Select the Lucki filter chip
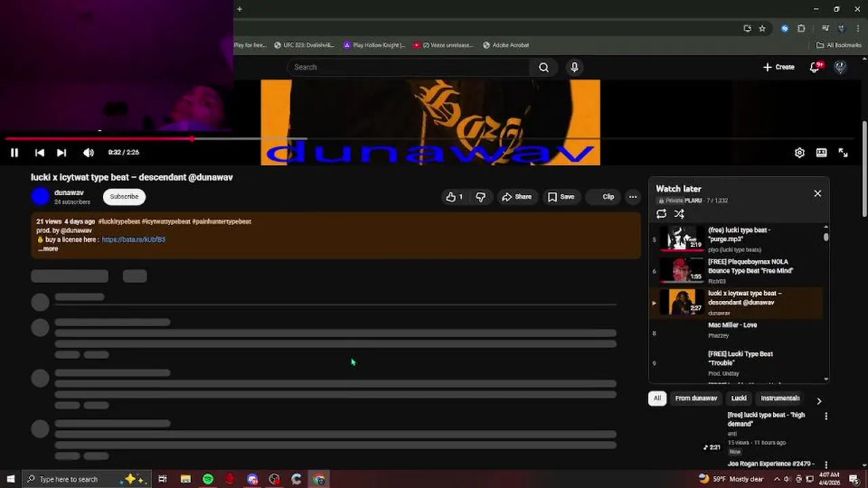The image size is (868, 488). tap(739, 399)
